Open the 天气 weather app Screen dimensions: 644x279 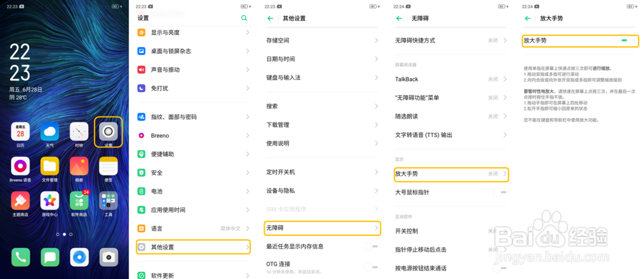click(x=50, y=132)
